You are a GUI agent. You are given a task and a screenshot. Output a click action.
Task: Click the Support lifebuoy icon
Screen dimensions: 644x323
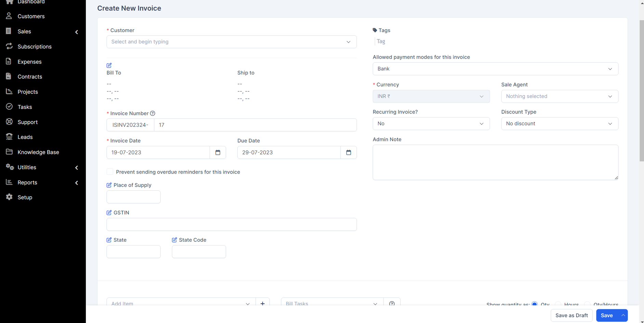9,122
